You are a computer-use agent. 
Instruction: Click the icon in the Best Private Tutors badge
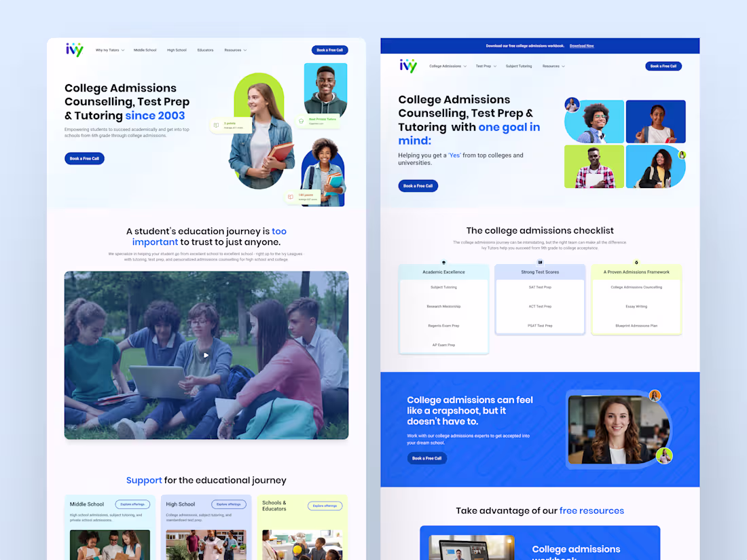pos(301,122)
